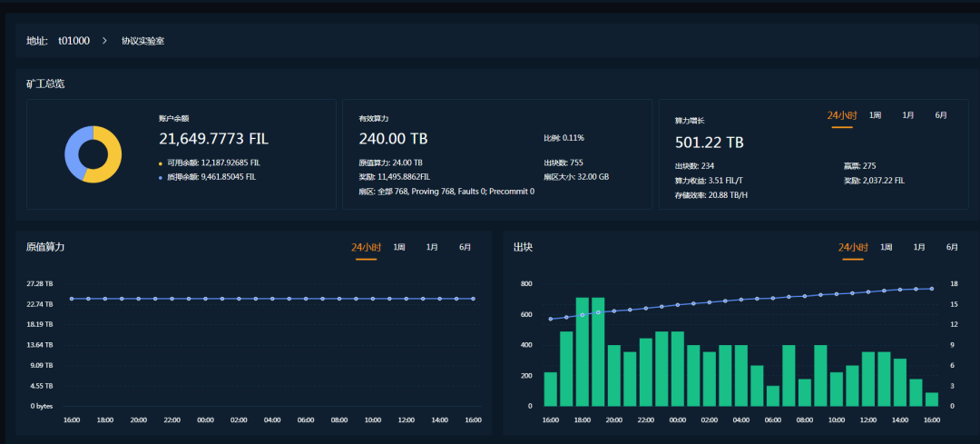The width and height of the screenshot is (980, 444).
Task: Click the 22:00 bar in 出块 chart
Action: pyautogui.click(x=646, y=372)
